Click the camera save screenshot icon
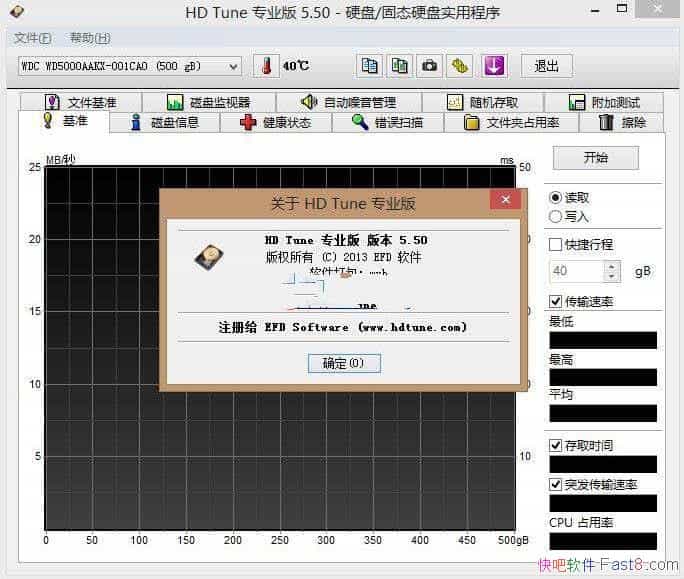This screenshot has height=579, width=684. click(x=429, y=66)
